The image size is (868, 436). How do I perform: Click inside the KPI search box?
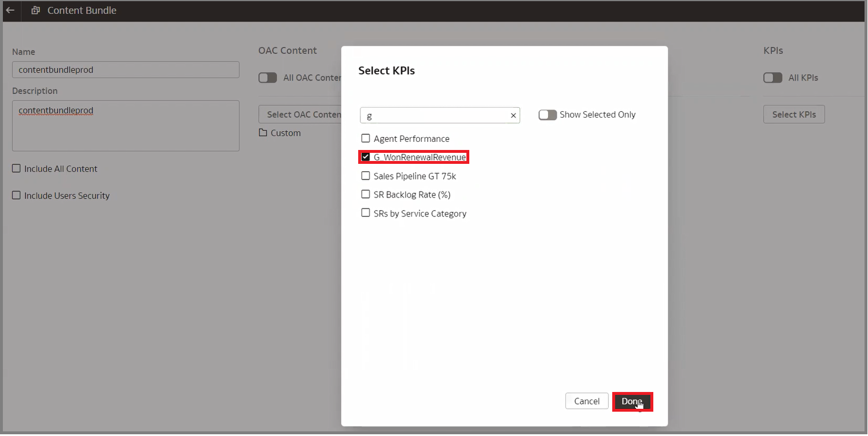coord(434,115)
